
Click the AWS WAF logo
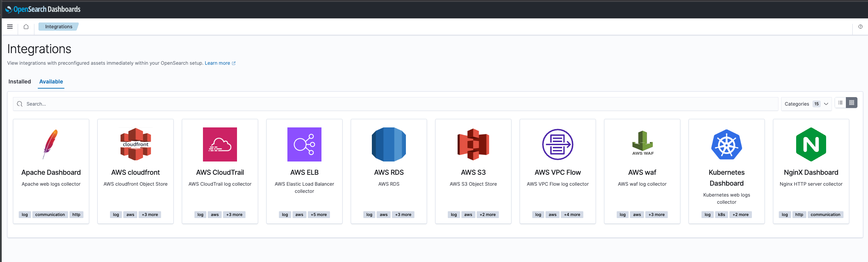click(643, 143)
